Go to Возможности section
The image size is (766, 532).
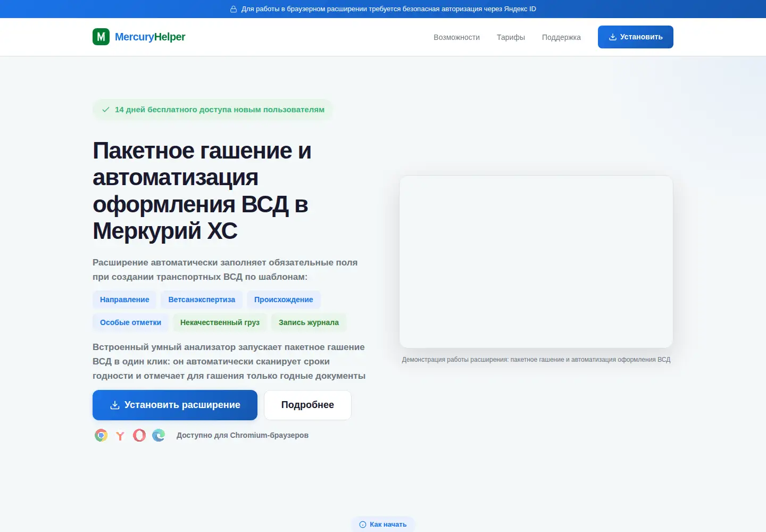[456, 37]
